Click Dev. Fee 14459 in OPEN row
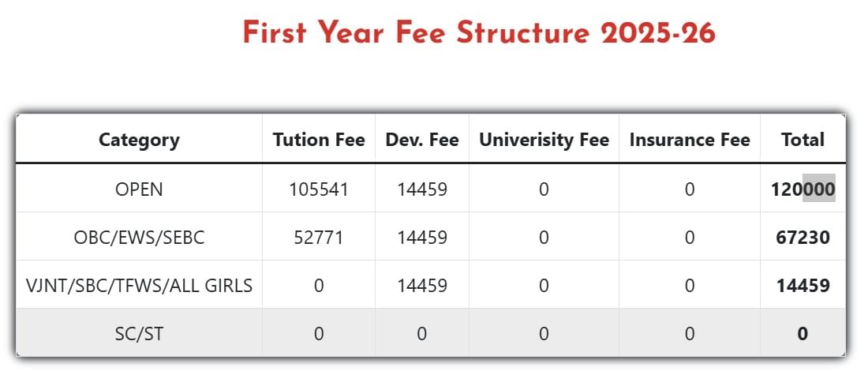Viewport: 868px width, 371px height. click(422, 189)
